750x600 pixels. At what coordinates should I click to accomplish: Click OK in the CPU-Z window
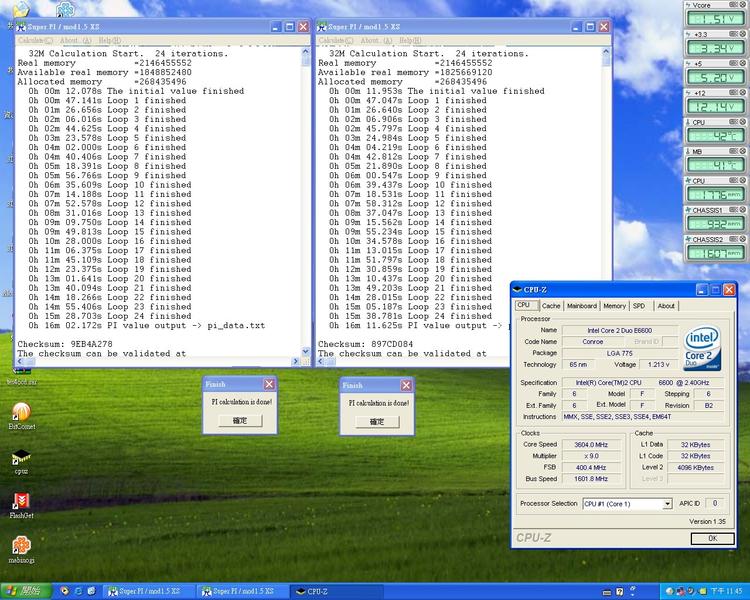pyautogui.click(x=712, y=538)
